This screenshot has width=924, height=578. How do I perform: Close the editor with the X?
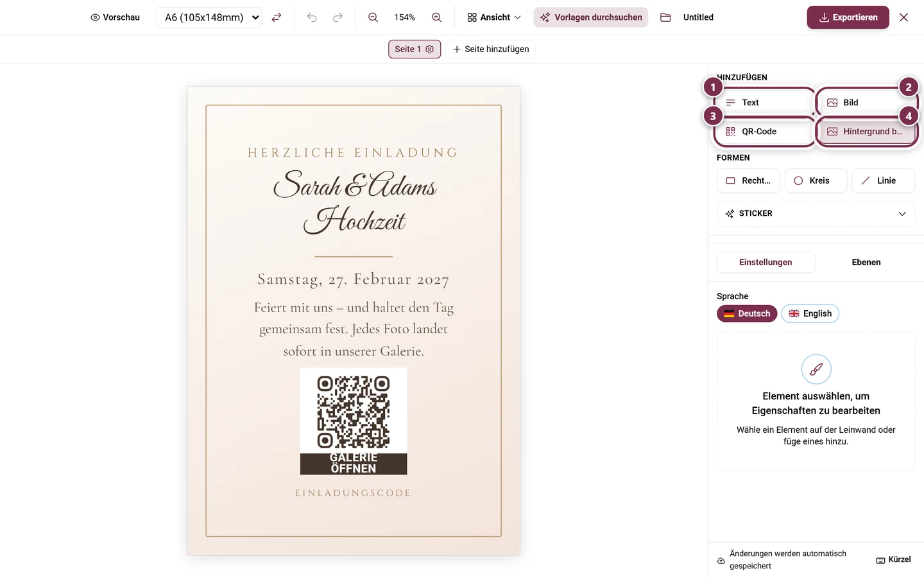(x=904, y=17)
